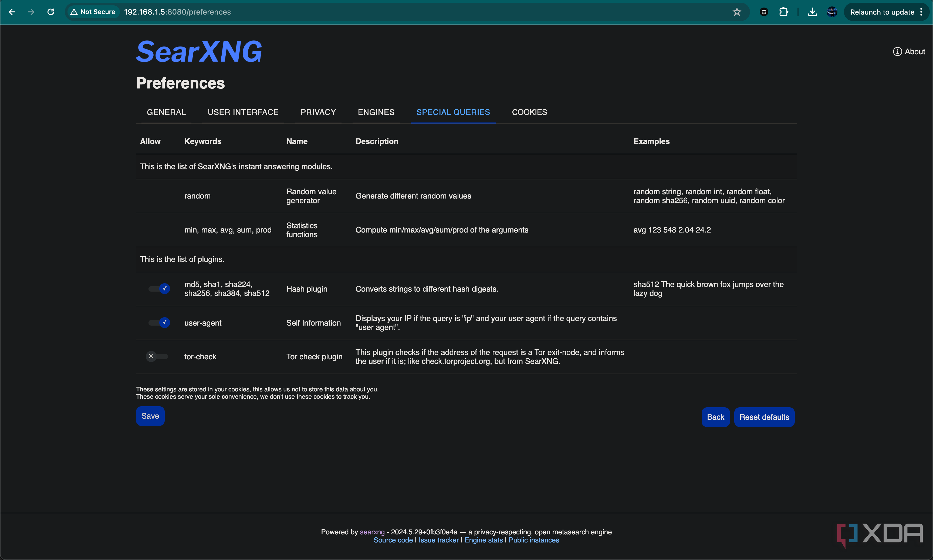Open the Source code link
The image size is (933, 560).
tap(393, 540)
